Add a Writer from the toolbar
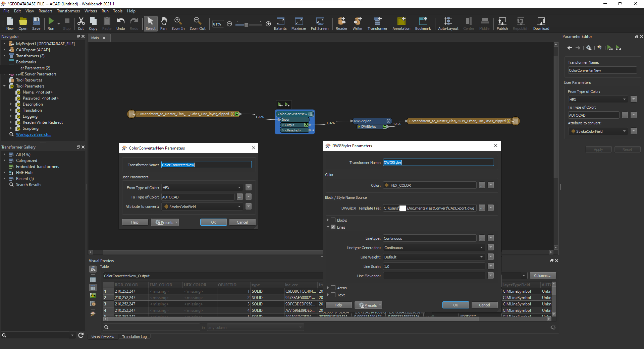This screenshot has height=349, width=644. tap(358, 23)
